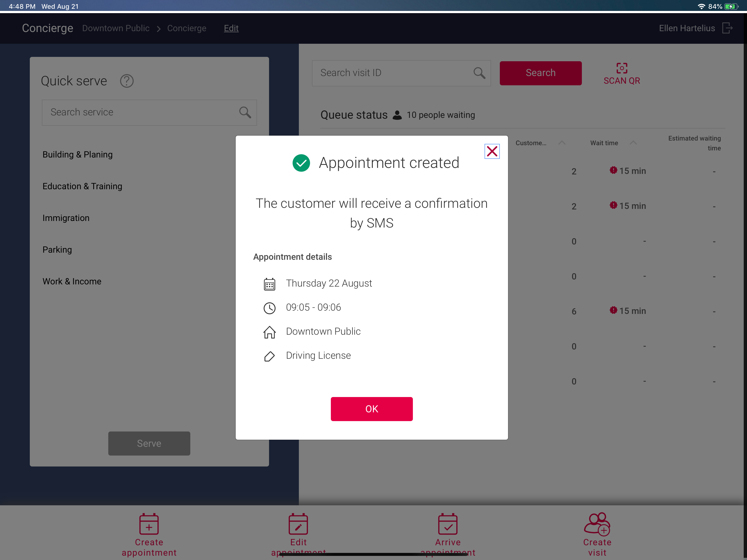
Task: Tap the Create visit icon
Action: [597, 524]
